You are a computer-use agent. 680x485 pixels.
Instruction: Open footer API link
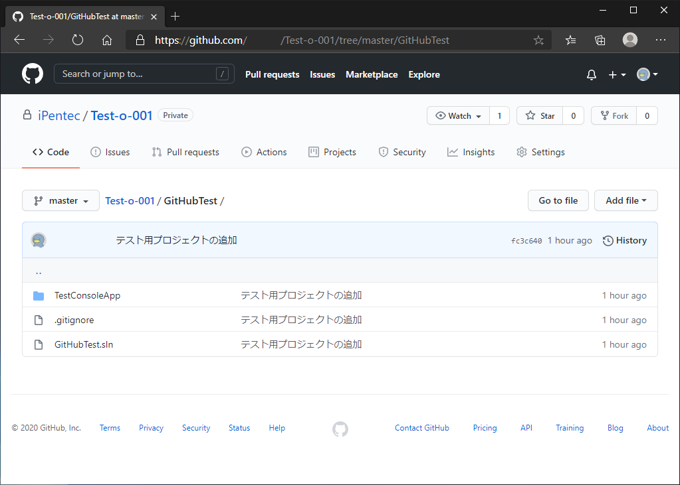(x=526, y=428)
